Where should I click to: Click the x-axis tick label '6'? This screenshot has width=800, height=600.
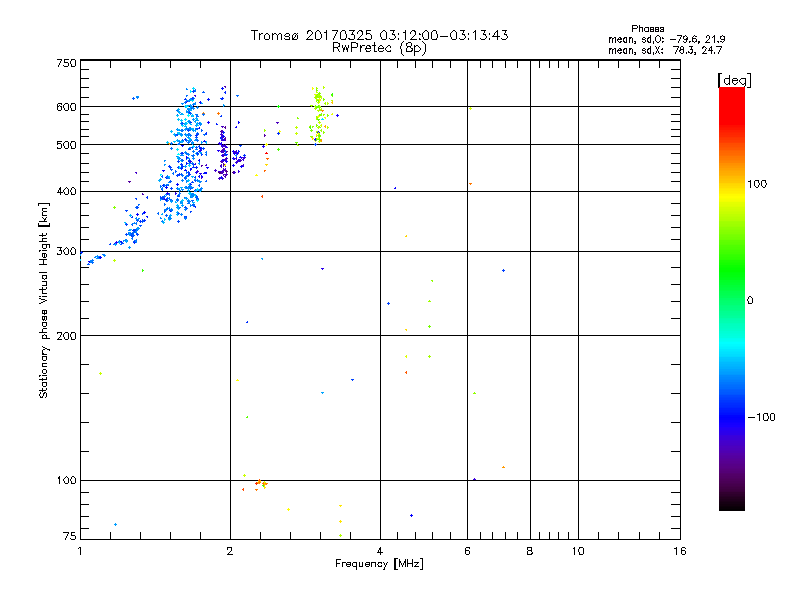(x=467, y=551)
